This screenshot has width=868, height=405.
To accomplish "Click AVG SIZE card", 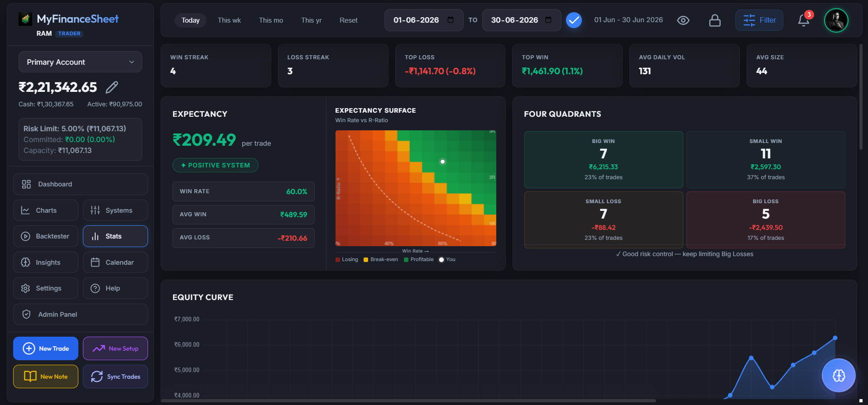I will tap(801, 66).
